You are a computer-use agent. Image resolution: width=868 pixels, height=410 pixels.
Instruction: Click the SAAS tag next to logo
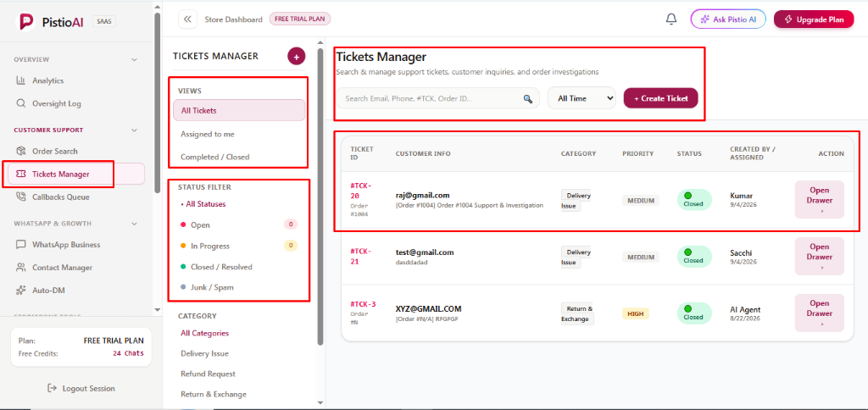click(x=104, y=21)
